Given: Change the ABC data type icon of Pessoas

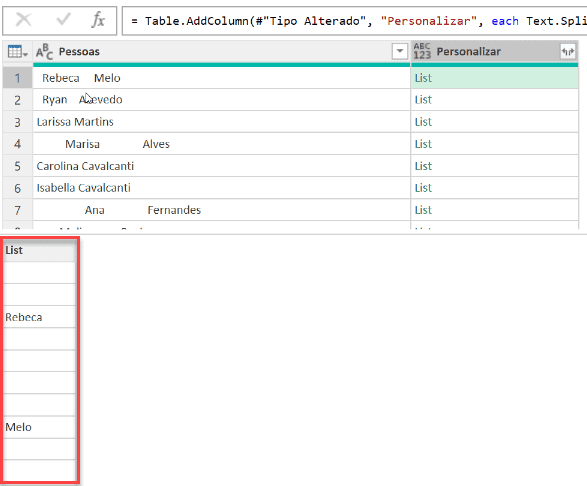Looking at the screenshot, I should point(44,52).
